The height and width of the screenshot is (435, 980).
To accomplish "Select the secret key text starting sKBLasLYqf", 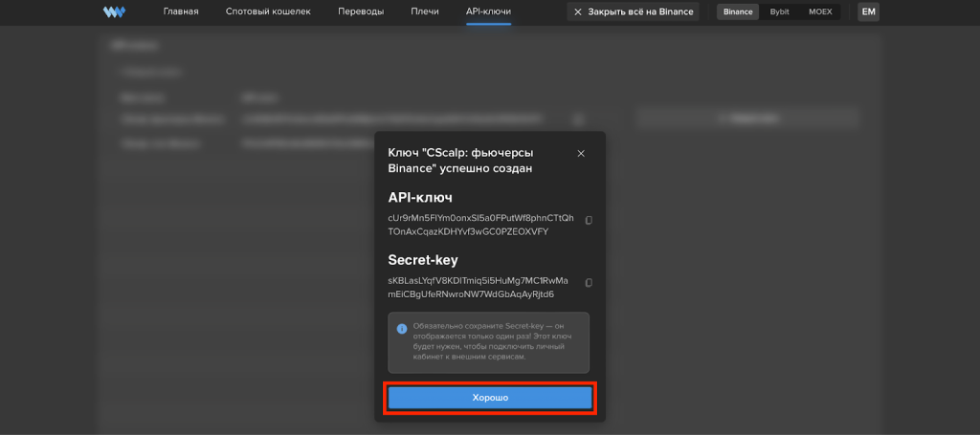I will coord(479,287).
